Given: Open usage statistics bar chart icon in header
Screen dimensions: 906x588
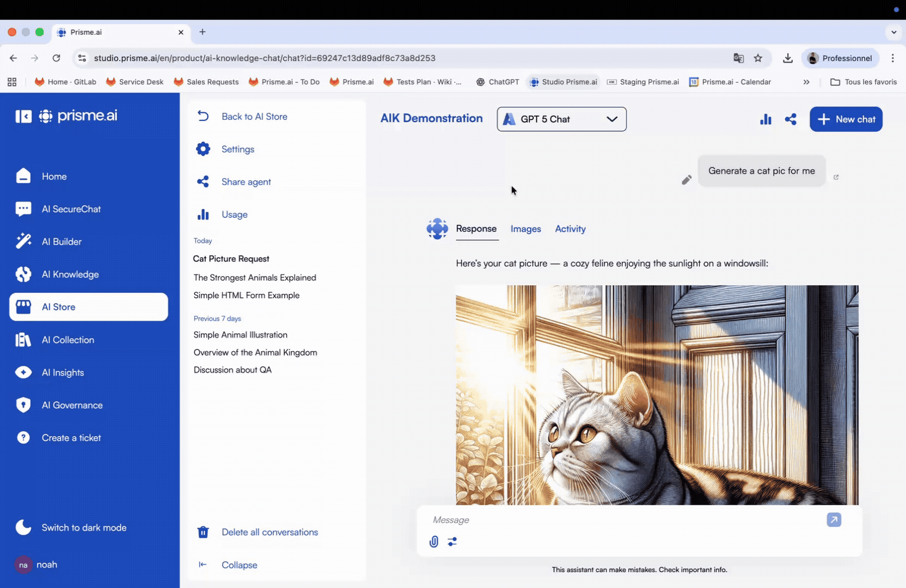Looking at the screenshot, I should 766,119.
